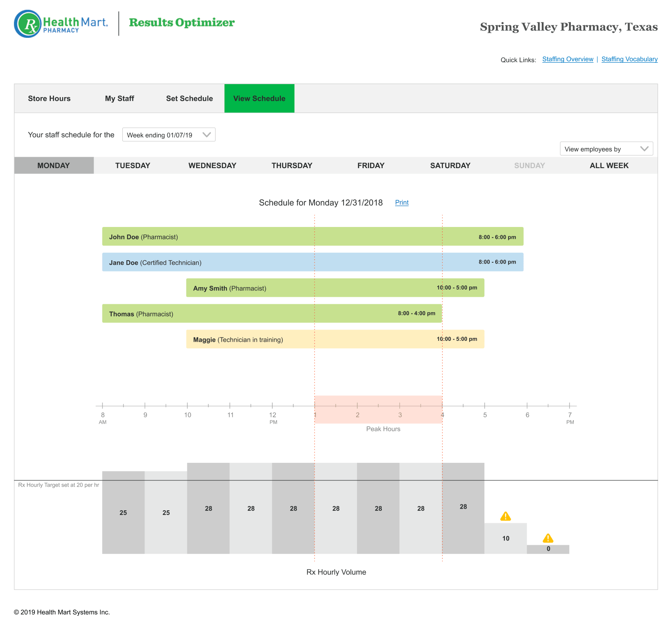Open the Week ending 01/07/19 dropdown

(x=169, y=135)
